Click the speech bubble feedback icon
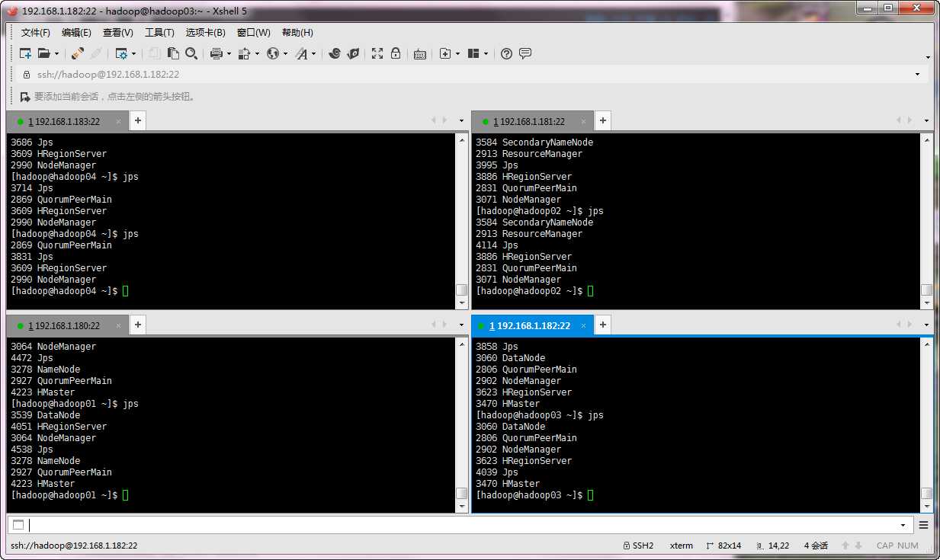Screen dimensions: 940x560 coord(525,53)
